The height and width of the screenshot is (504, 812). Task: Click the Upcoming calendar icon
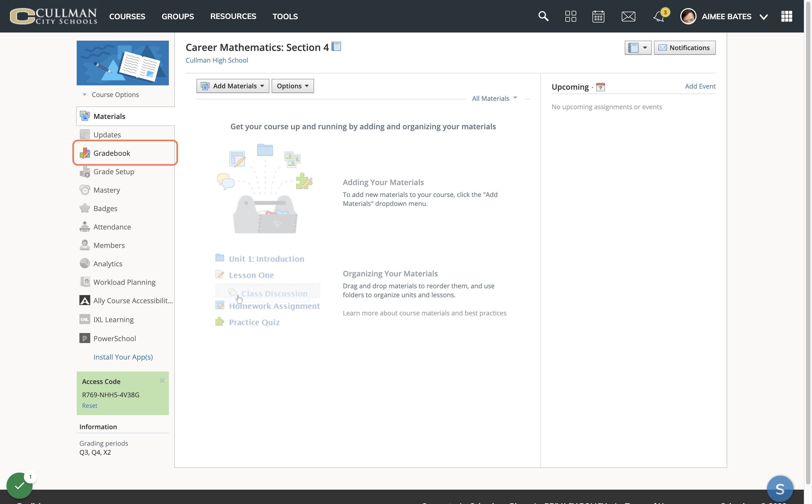pyautogui.click(x=600, y=87)
